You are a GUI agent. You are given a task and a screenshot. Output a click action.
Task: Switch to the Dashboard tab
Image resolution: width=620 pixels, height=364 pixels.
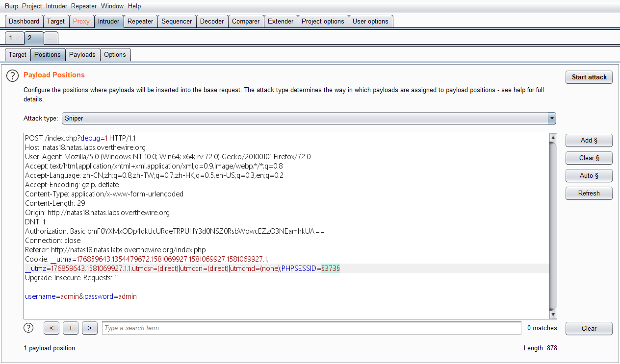click(24, 22)
